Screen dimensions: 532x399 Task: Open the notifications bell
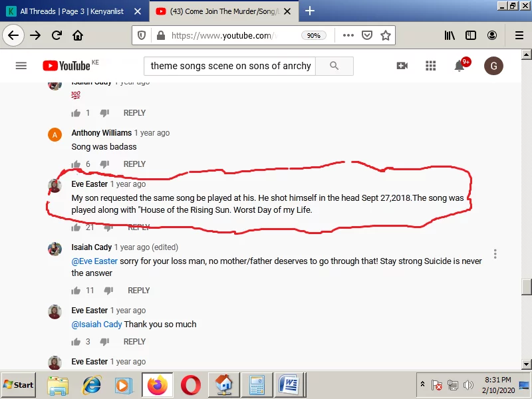click(460, 66)
